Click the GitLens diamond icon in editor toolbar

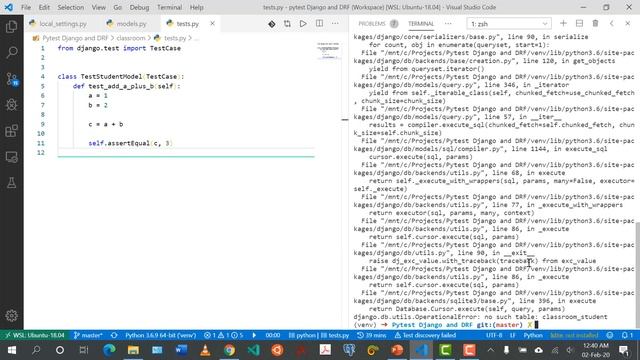click(x=271, y=24)
